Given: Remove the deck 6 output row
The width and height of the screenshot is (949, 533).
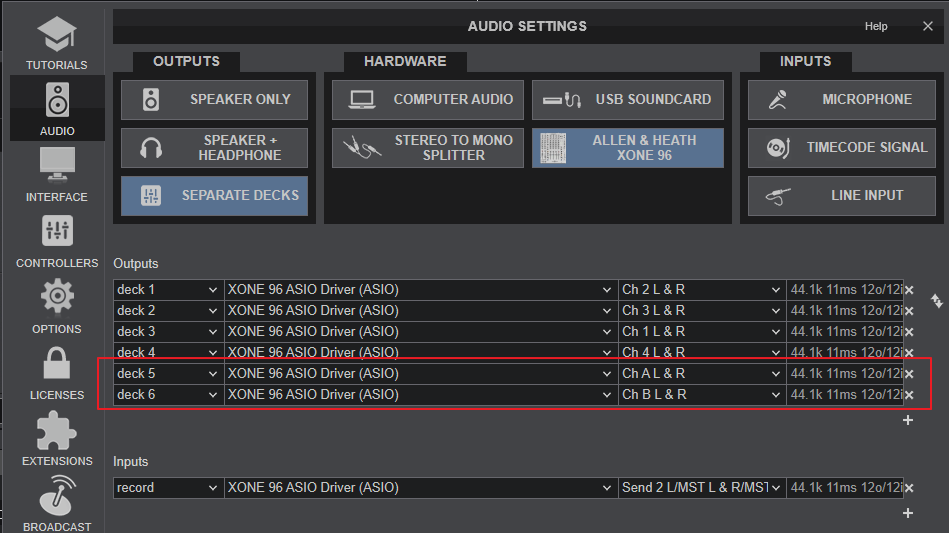Looking at the screenshot, I should pos(909,396).
